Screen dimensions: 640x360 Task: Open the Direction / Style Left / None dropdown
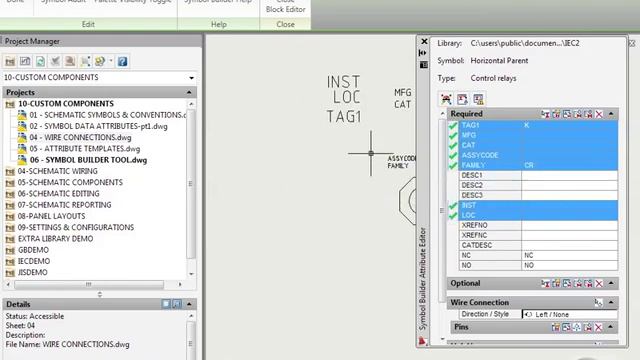[x=569, y=314]
